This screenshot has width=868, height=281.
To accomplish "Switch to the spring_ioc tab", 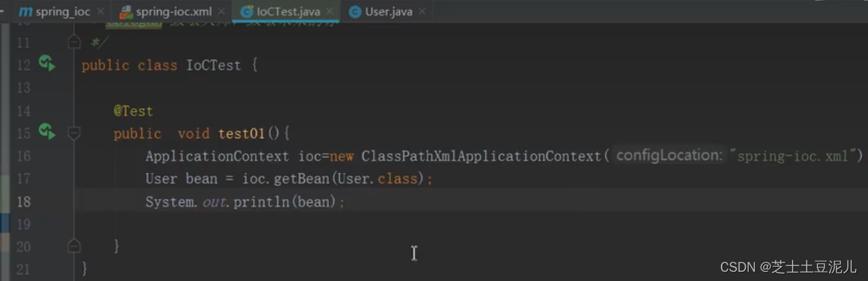I will pos(63,12).
